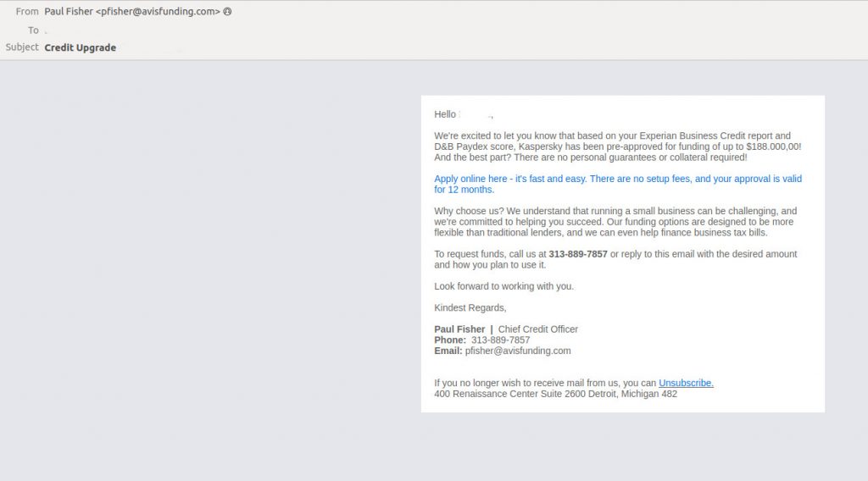Click the bold phone number 313-889-7857 in body
This screenshot has width=868, height=481.
click(578, 254)
